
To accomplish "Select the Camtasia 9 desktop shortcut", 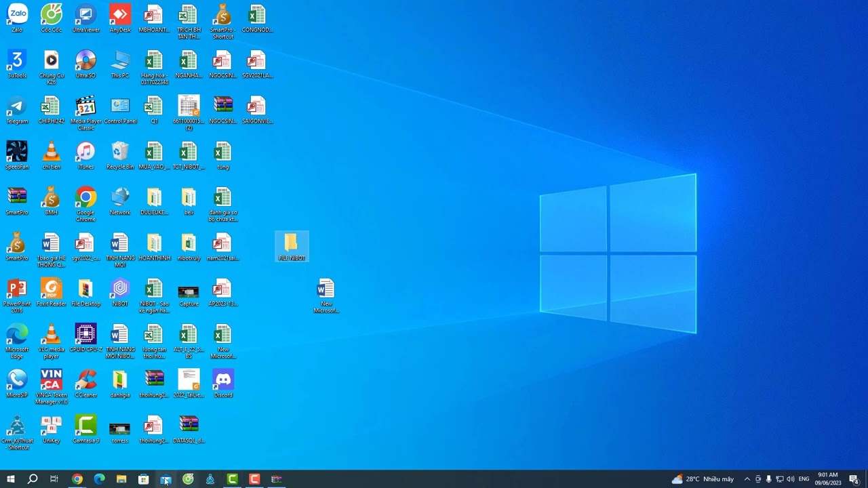I will click(86, 429).
